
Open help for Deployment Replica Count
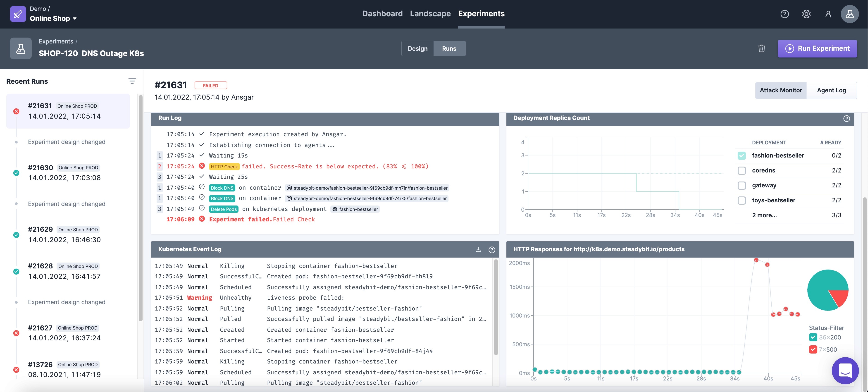[x=847, y=118]
